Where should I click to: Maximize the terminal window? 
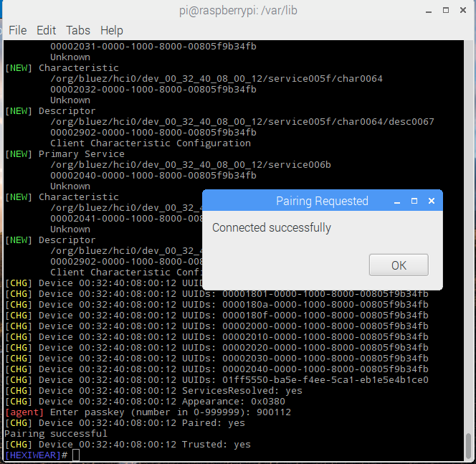point(446,10)
